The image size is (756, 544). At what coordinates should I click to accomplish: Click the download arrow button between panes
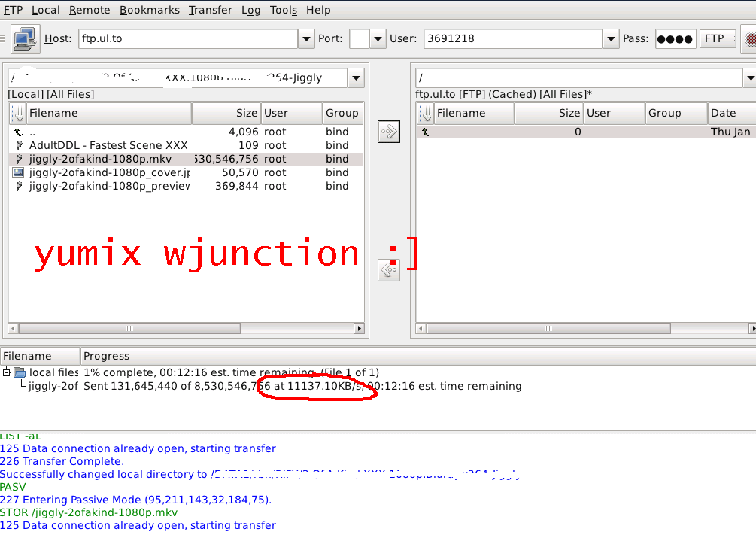389,270
